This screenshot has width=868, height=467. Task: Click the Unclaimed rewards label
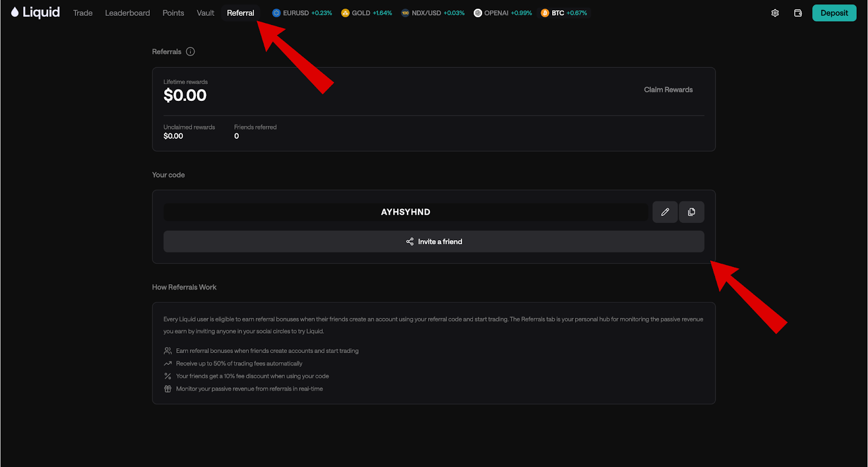[x=189, y=127]
